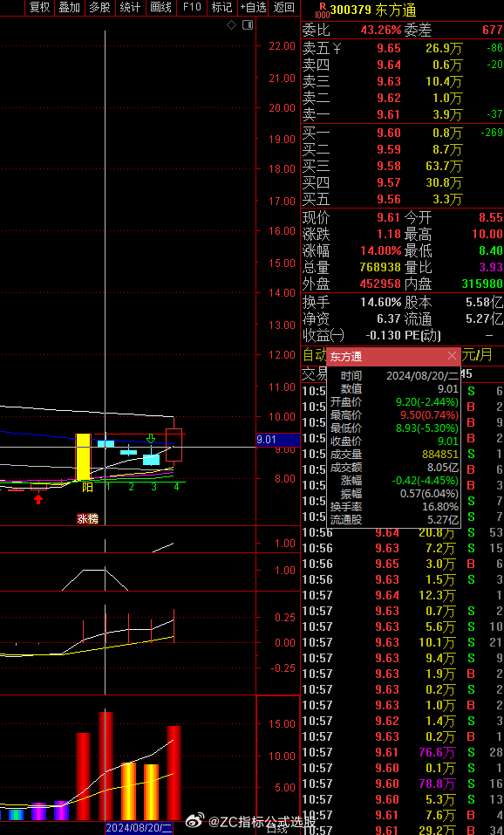Screen dimensions: 504x835
Task: Click the 2024/08/20 date marker
Action: click(x=139, y=828)
